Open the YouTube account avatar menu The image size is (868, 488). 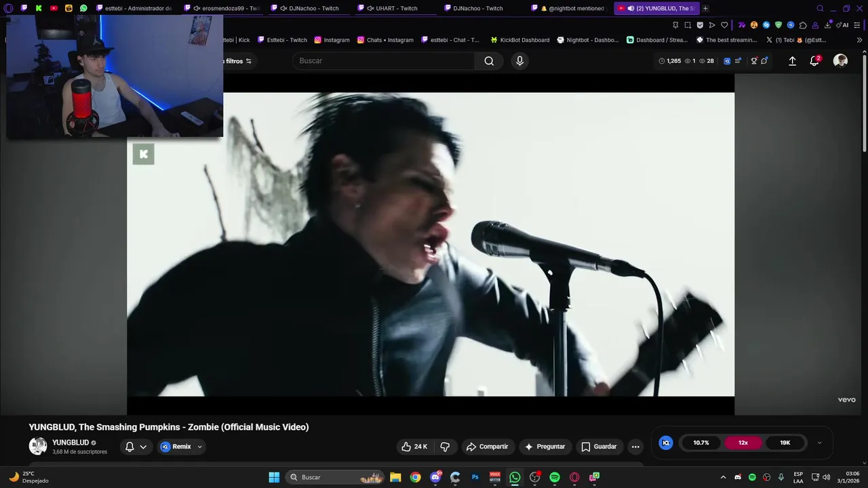(x=840, y=61)
